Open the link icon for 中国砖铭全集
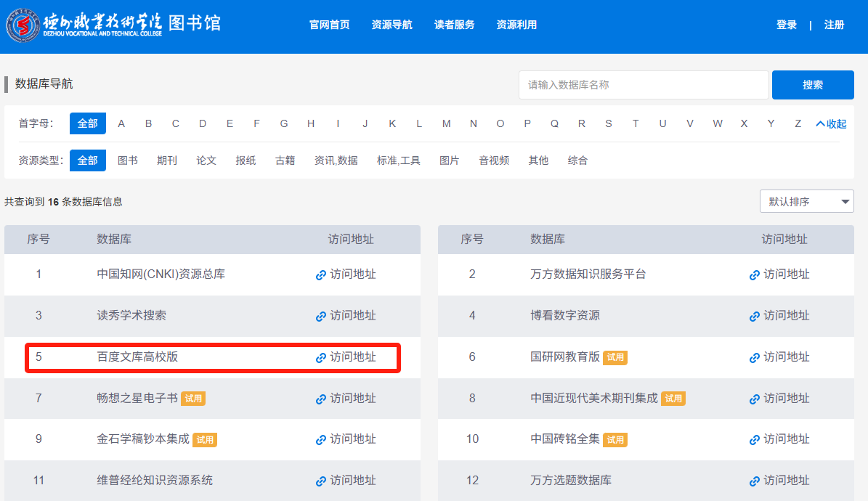 pos(754,440)
